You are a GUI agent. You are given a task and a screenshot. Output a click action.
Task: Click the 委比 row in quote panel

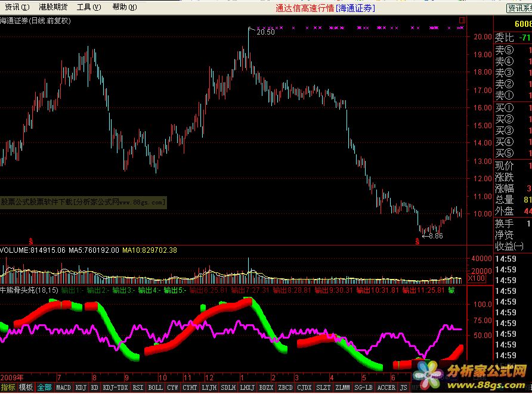tap(513, 38)
